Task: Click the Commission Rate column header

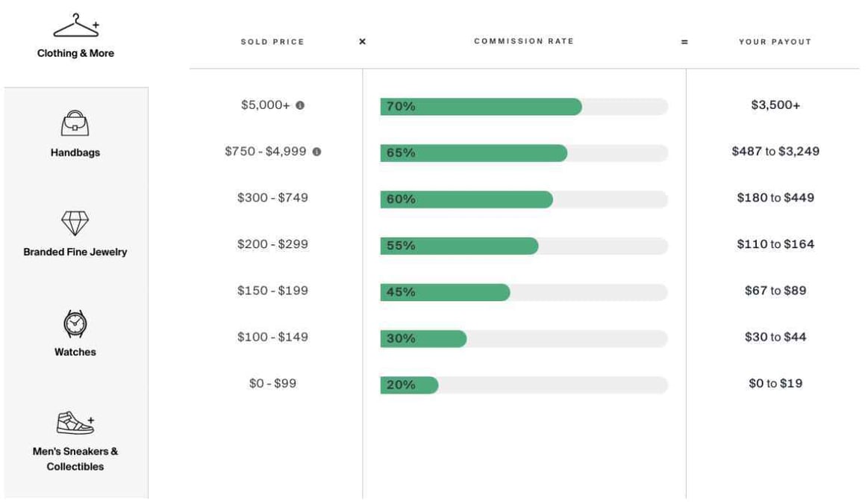Action: (x=524, y=41)
